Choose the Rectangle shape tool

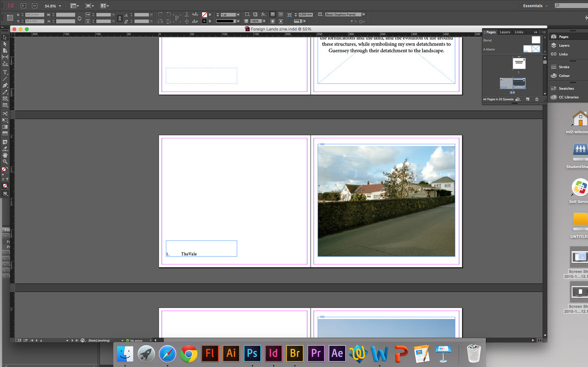point(5,105)
